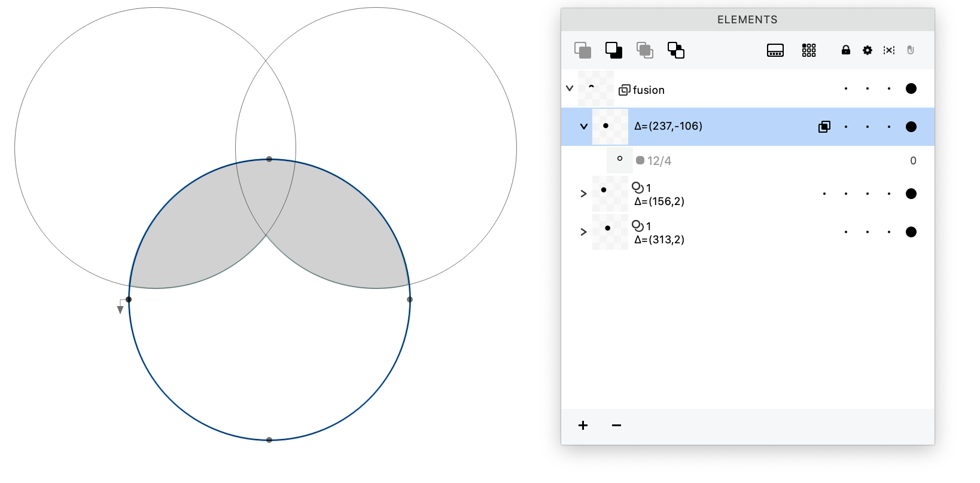Apply the subtract boolean operation icon
This screenshot has width=980, height=483.
click(614, 50)
